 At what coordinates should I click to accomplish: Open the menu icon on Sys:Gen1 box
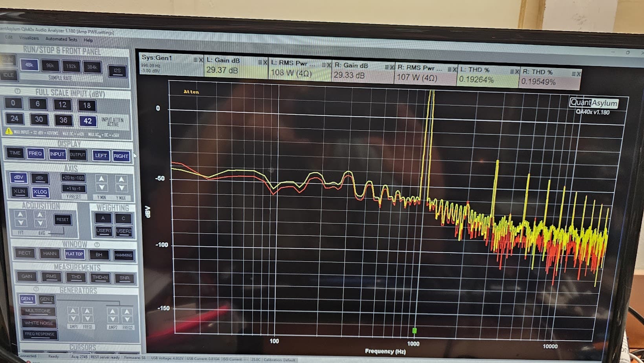(195, 60)
